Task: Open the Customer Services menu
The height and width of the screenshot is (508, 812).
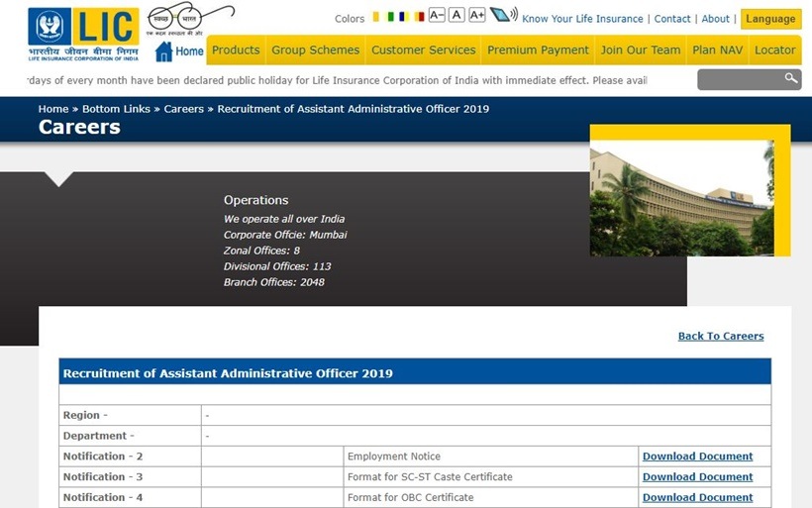Action: (423, 51)
